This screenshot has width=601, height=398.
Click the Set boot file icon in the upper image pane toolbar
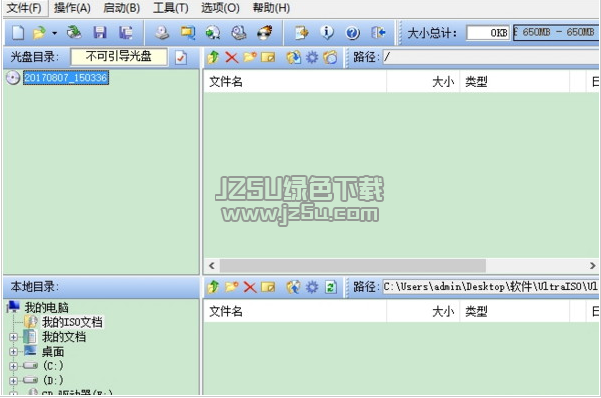(330, 58)
